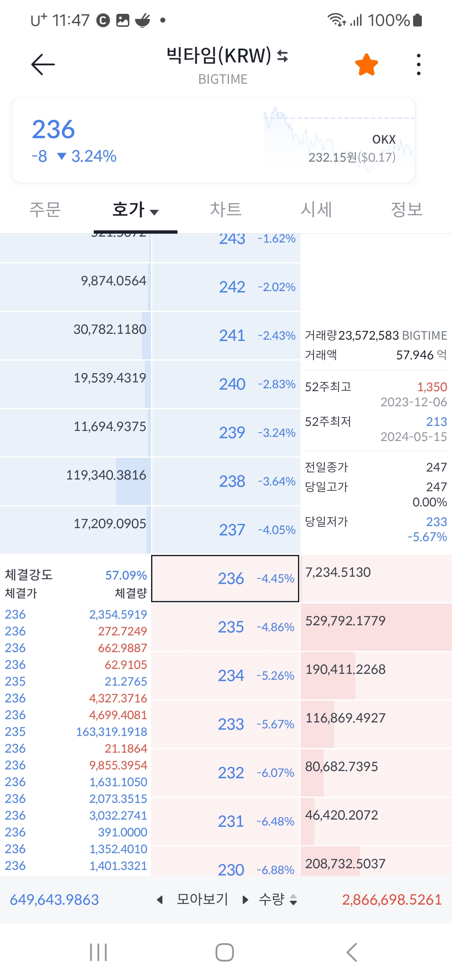Select ask price 240
452x980 pixels.
point(226,384)
